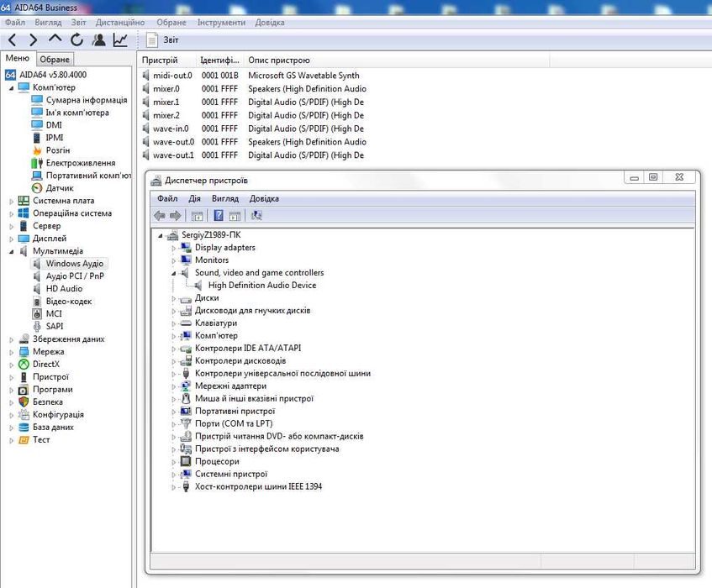Image resolution: width=712 pixels, height=588 pixels.
Task: Expand Процесори in Device Manager
Action: click(x=173, y=462)
